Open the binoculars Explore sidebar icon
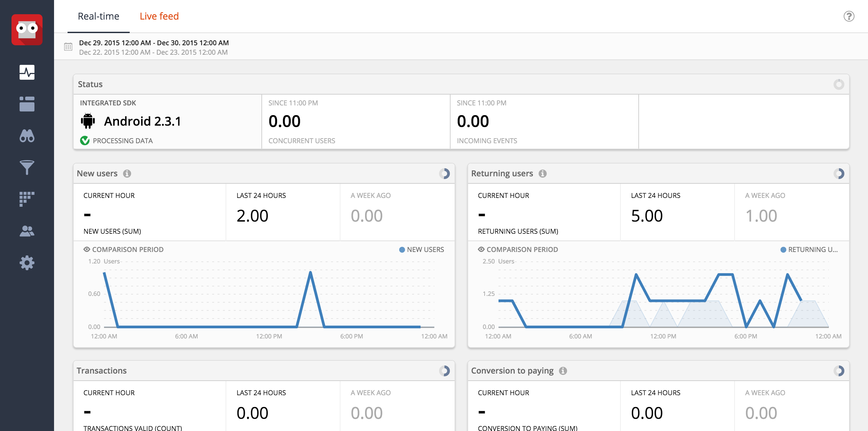Screen dimensions: 868x431 (27, 136)
